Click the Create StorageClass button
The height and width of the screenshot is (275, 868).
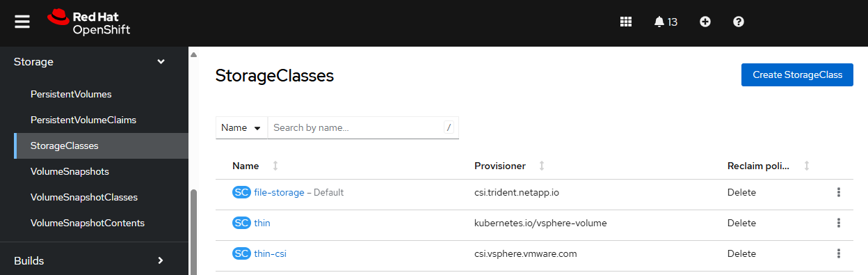coord(797,74)
